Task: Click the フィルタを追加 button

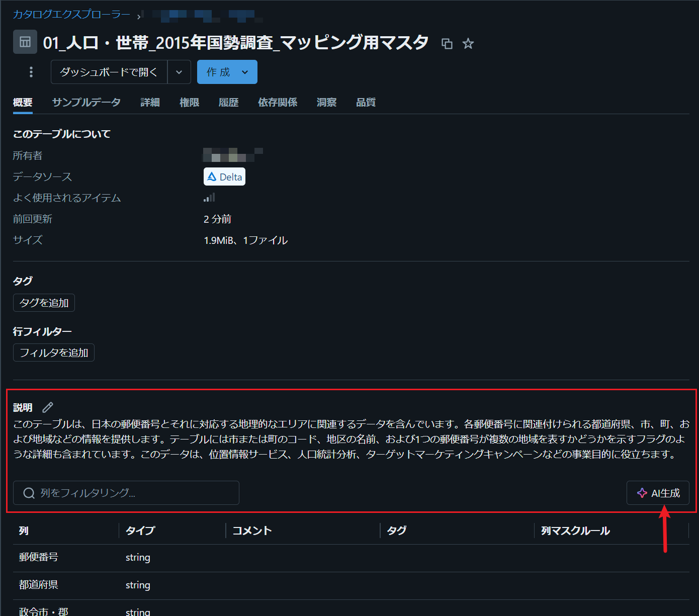Action: [x=54, y=353]
